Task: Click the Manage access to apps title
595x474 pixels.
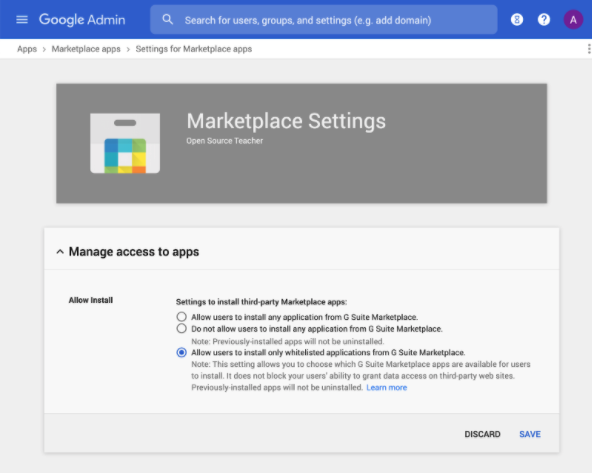Action: pyautogui.click(x=134, y=252)
